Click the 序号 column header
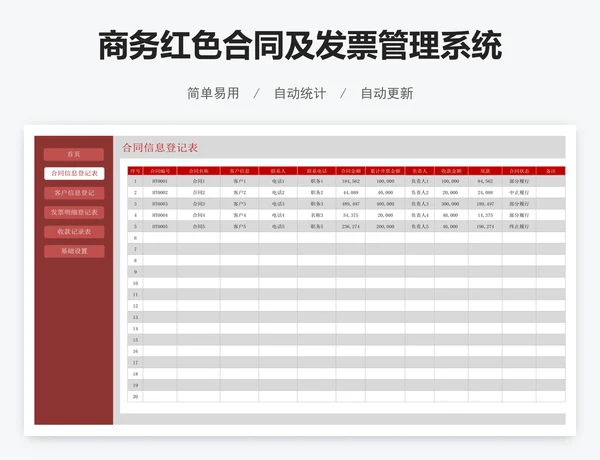 click(x=135, y=171)
